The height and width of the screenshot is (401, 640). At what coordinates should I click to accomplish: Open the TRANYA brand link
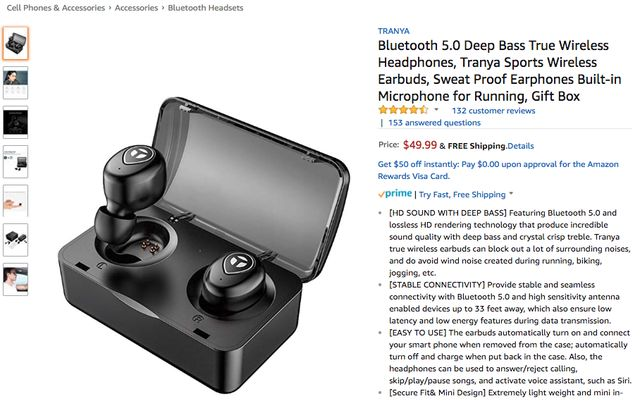point(393,31)
